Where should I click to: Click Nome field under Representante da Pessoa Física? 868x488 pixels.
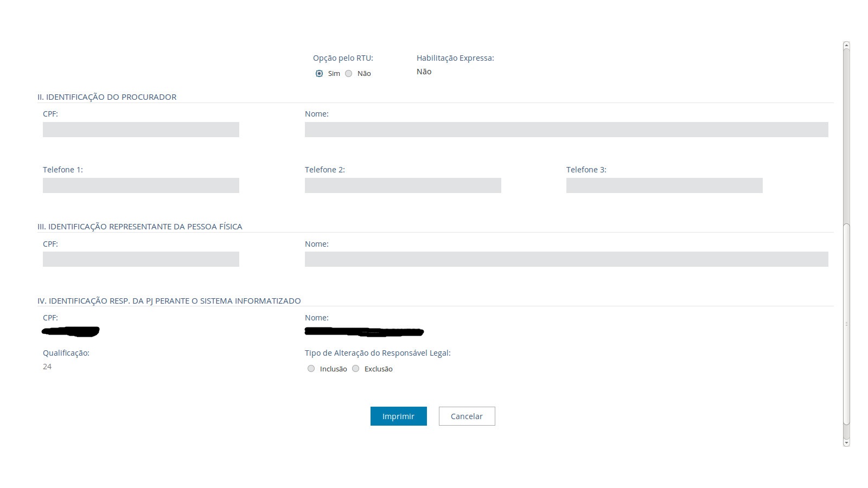pyautogui.click(x=566, y=259)
